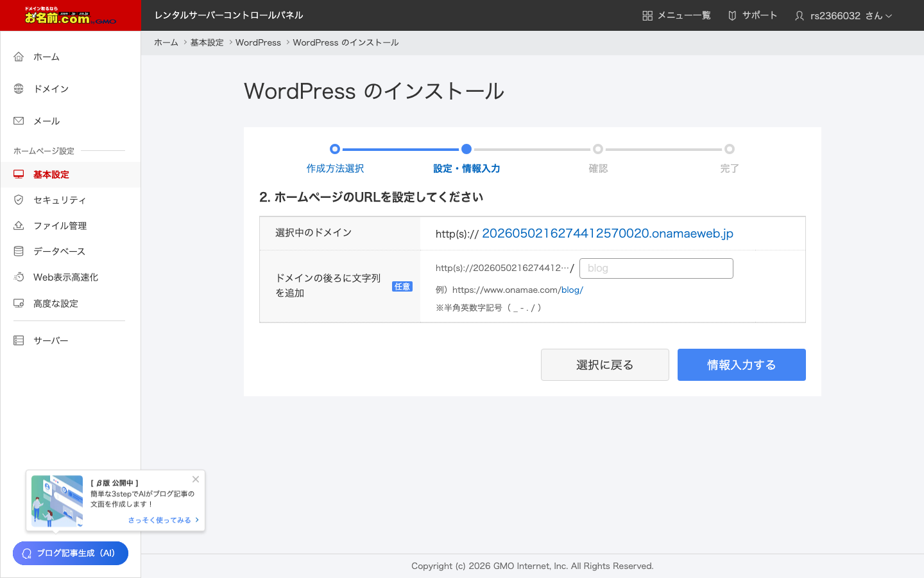Open データベース sidebar label
Screen dimensions: 924x578
coord(59,251)
